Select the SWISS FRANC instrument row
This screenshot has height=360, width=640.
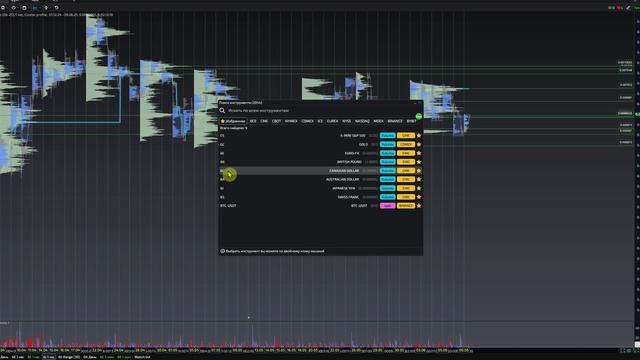(x=320, y=197)
